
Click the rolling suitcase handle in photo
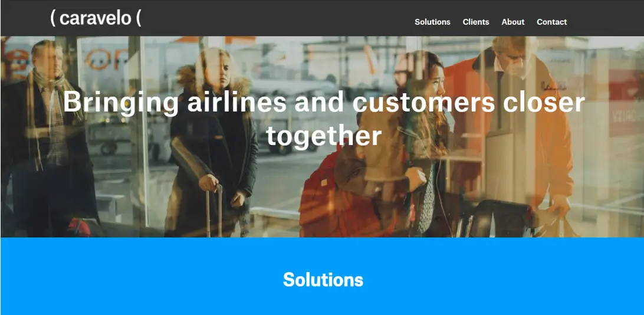[214, 210]
